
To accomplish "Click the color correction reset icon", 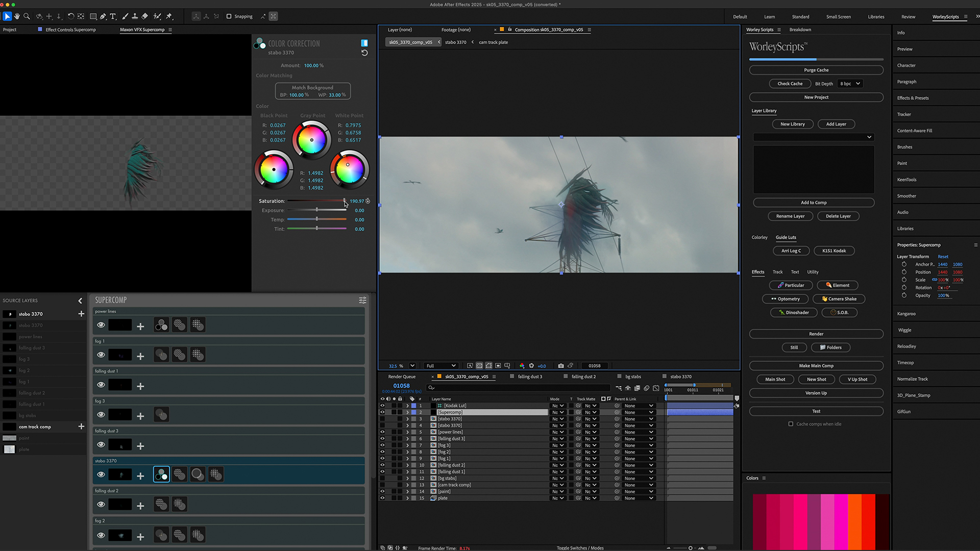I will 364,53.
